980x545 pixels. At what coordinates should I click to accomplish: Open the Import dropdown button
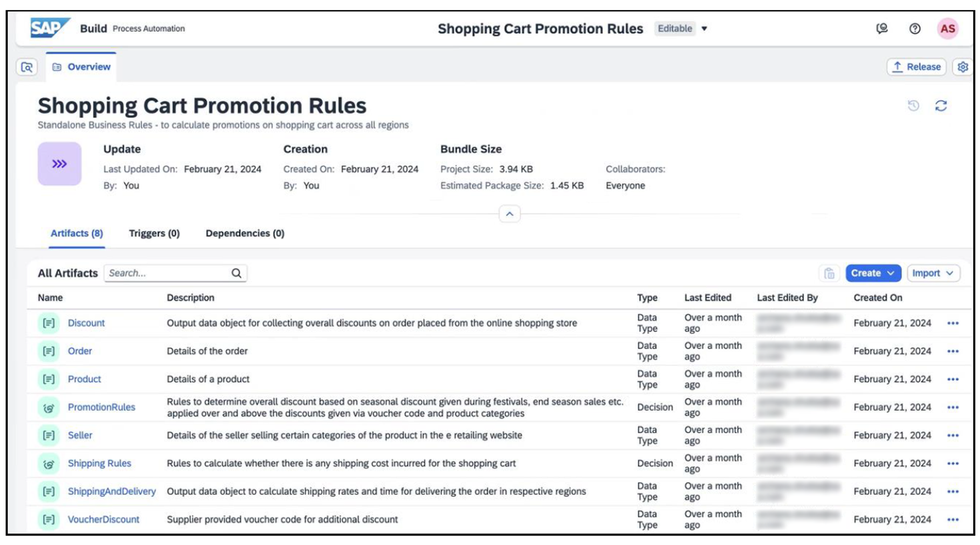click(x=933, y=273)
